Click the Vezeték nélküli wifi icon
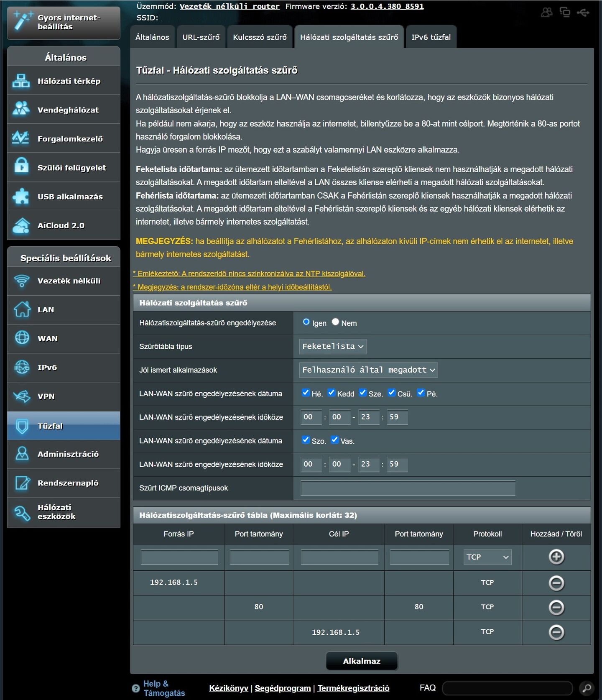 click(22, 281)
